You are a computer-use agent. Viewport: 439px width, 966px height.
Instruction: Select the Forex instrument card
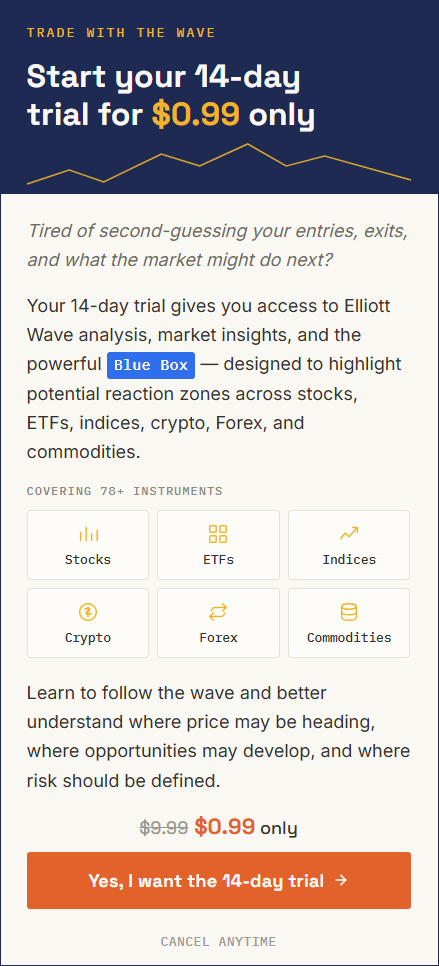[x=218, y=623]
